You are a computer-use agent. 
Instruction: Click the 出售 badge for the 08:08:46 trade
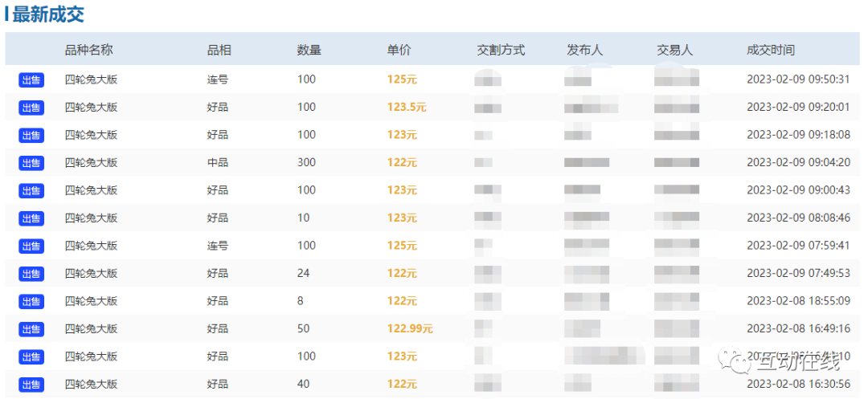[31, 218]
